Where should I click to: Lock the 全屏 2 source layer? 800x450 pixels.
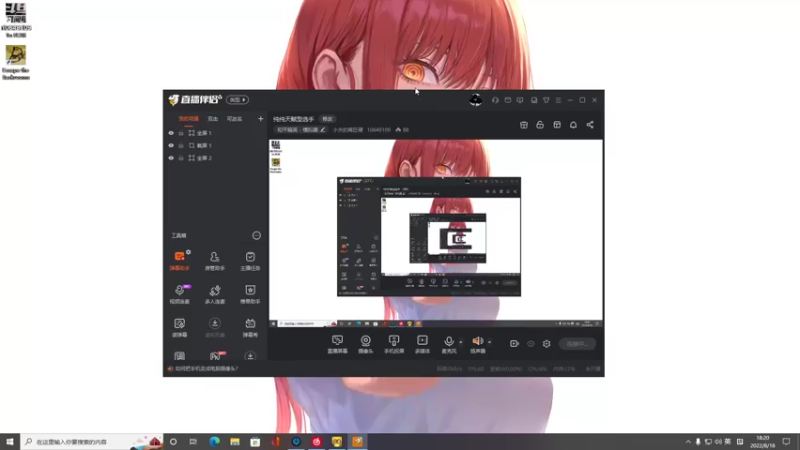181,158
